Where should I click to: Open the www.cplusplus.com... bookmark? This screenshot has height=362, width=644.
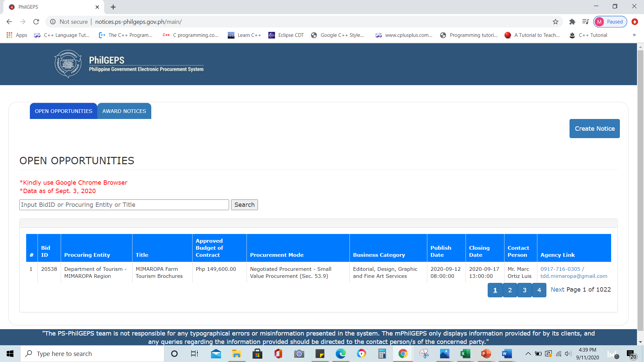[x=404, y=35]
